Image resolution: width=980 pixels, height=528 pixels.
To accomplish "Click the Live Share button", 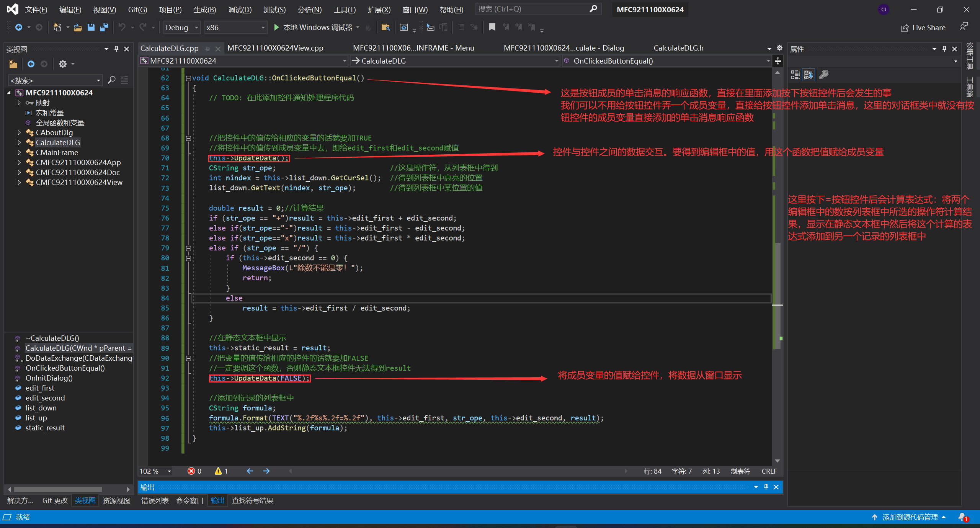I will click(x=923, y=28).
